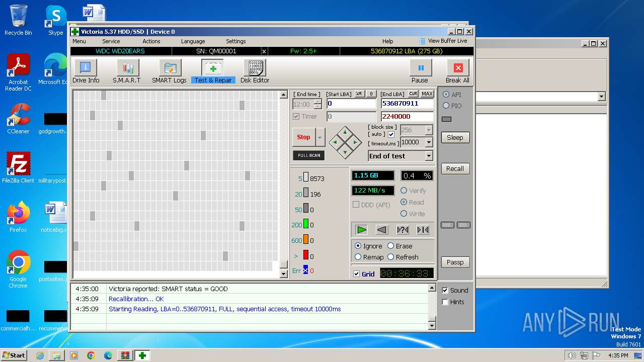Click the End LBA input field
This screenshot has width=644, height=362.
click(x=407, y=104)
